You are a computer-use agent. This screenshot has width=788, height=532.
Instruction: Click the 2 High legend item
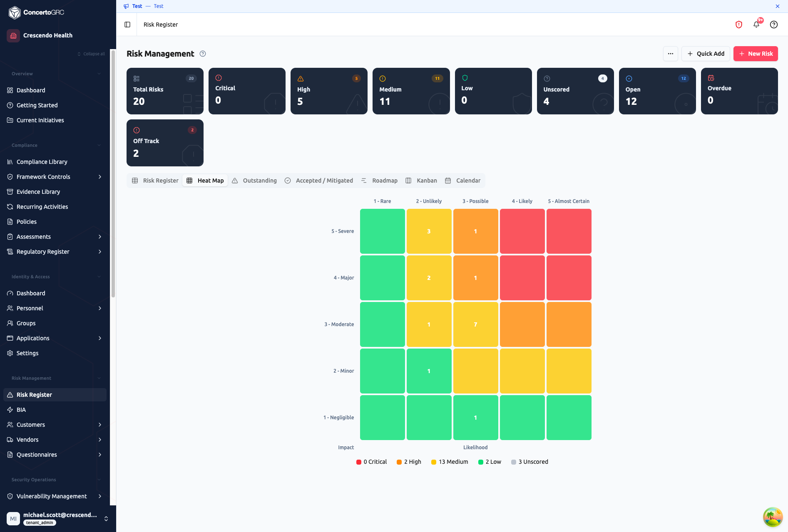pyautogui.click(x=409, y=462)
